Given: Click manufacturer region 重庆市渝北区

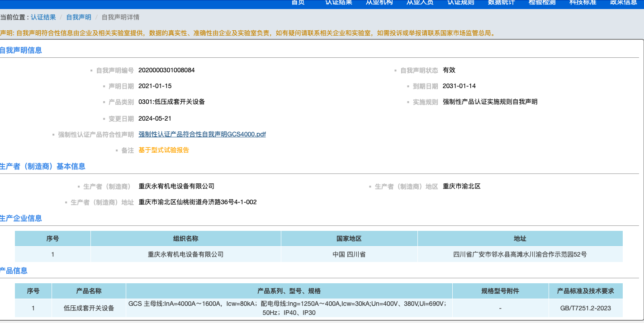Looking at the screenshot, I should pos(462,186).
